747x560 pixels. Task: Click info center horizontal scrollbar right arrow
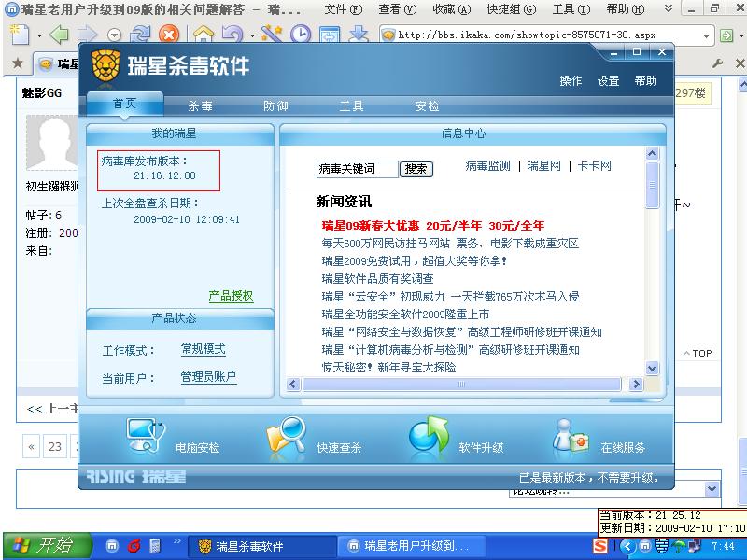[636, 384]
